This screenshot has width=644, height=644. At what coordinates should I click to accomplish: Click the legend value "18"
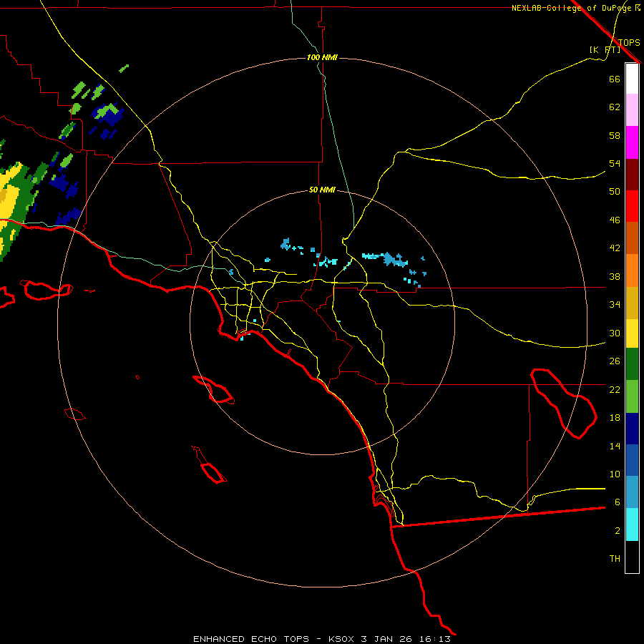(615, 418)
